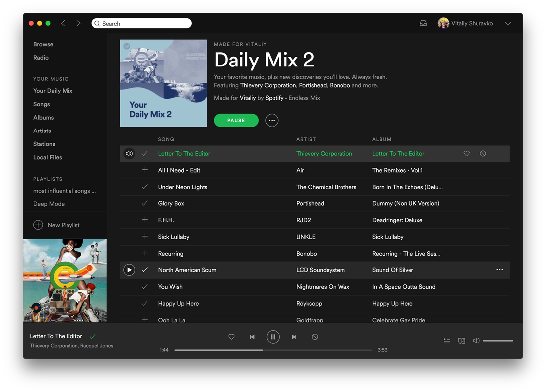This screenshot has width=546, height=392.
Task: Toggle saved checkmark for Glory Box
Action: (145, 203)
